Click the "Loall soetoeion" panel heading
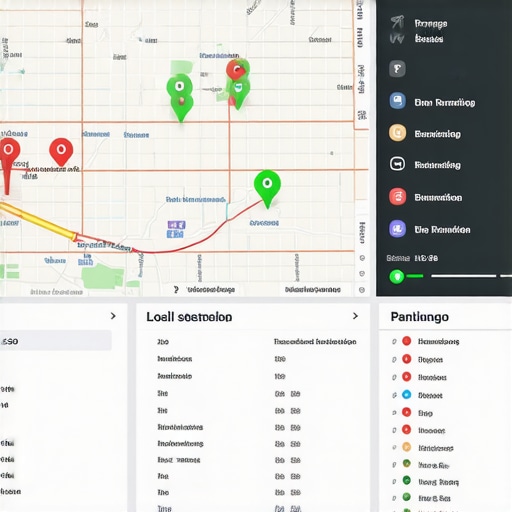Viewport: 512px width, 512px height. (189, 317)
